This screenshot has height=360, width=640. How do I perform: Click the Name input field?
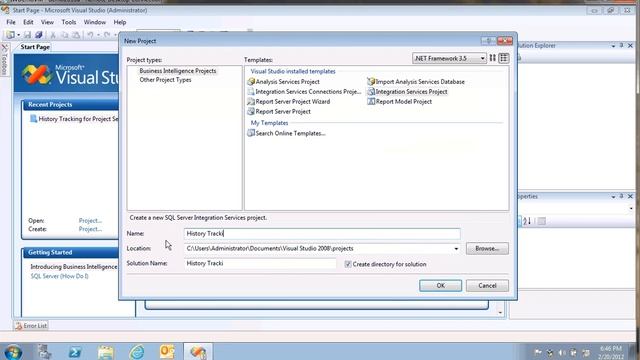coord(322,233)
